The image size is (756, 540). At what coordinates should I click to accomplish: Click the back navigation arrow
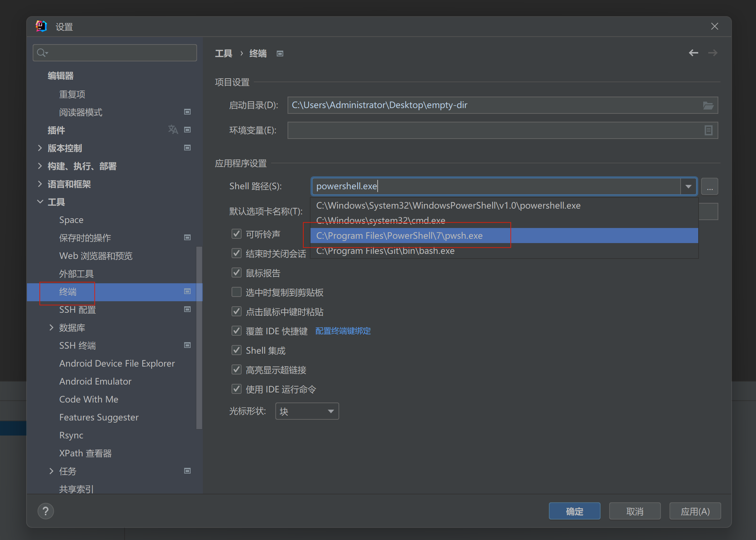tap(693, 53)
